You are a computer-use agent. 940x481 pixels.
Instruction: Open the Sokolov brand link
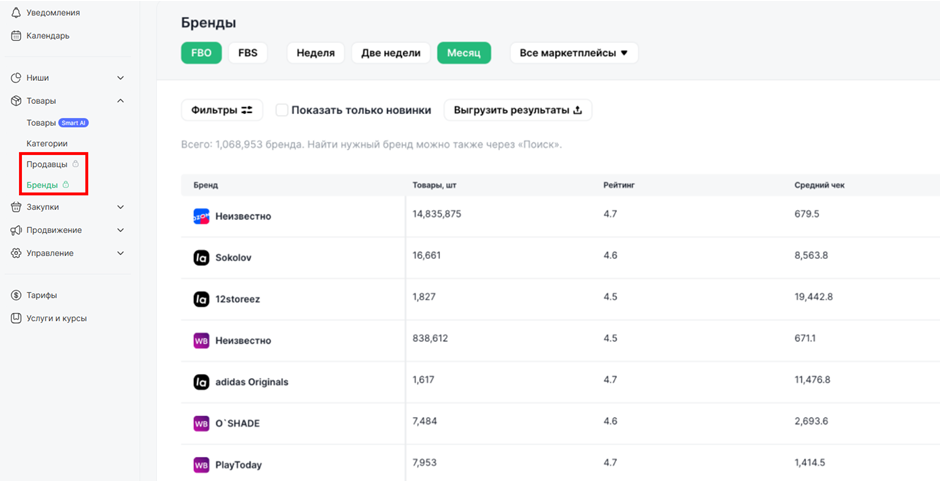point(233,258)
